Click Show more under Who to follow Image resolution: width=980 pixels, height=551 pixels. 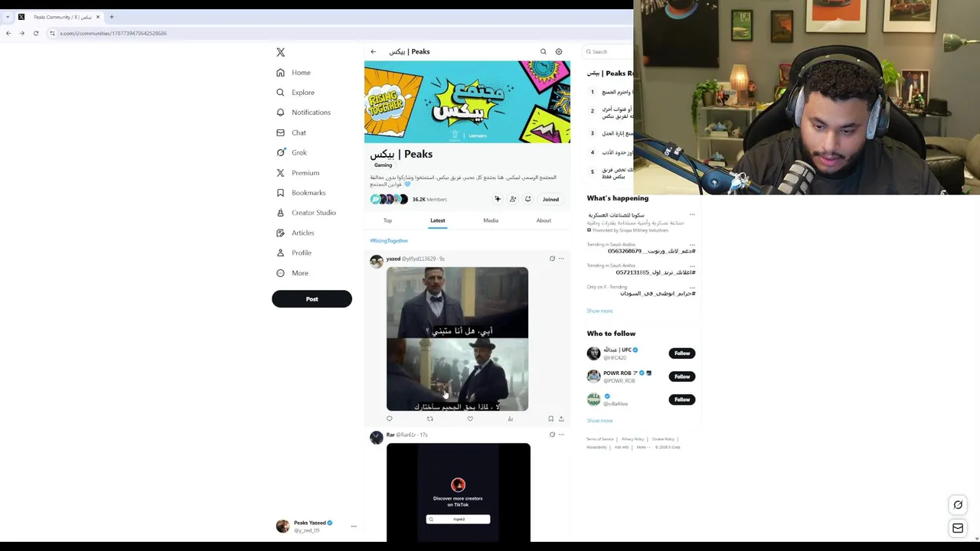pos(599,421)
